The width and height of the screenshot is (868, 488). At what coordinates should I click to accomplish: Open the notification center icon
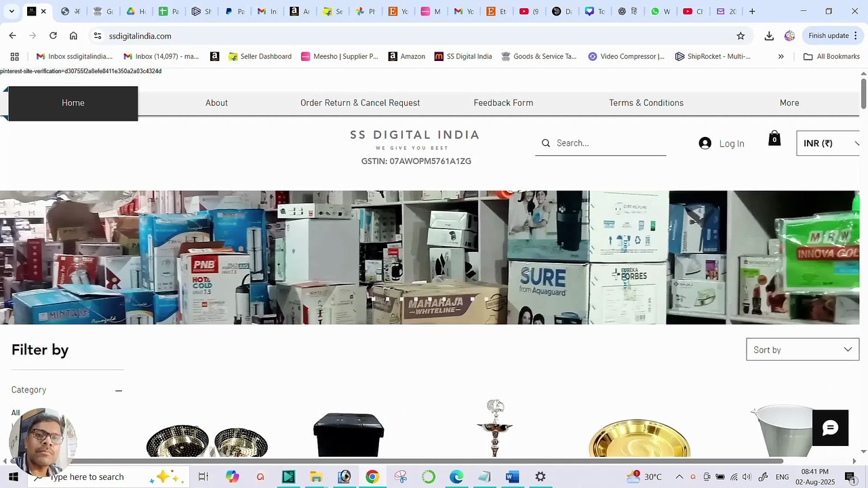pyautogui.click(x=850, y=477)
